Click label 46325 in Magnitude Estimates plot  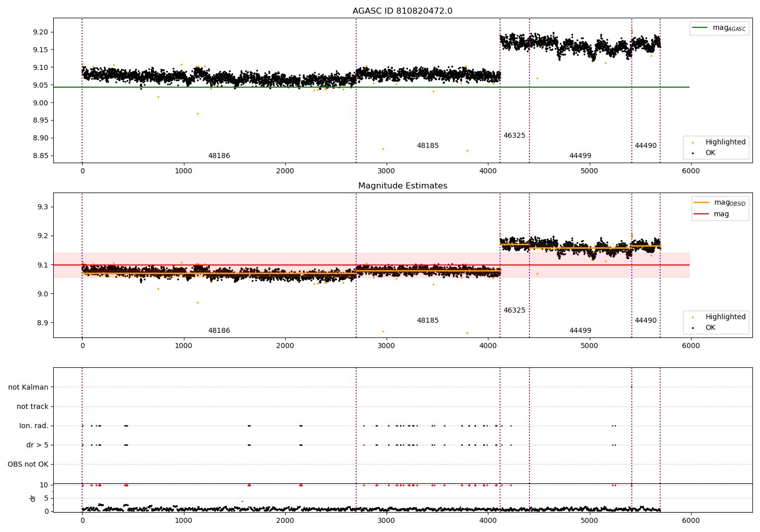click(514, 311)
